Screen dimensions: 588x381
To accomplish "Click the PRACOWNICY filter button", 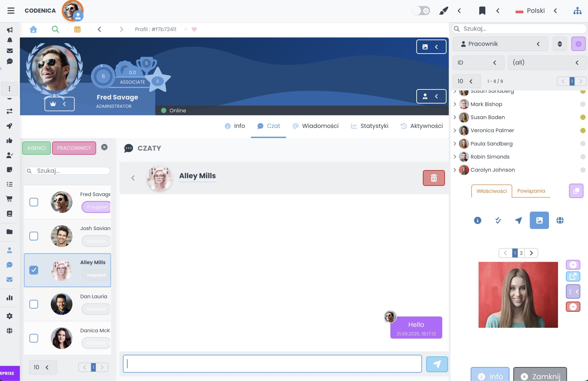I will point(74,148).
